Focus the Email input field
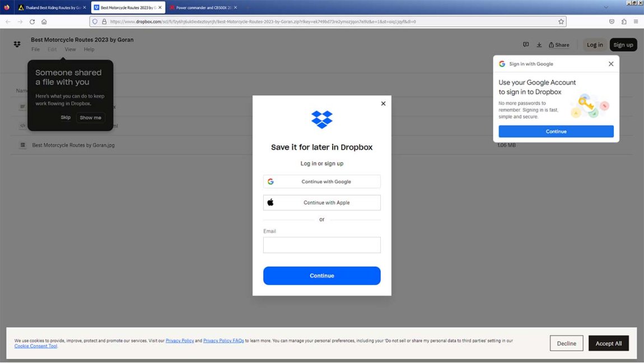644x363 pixels. point(321,245)
